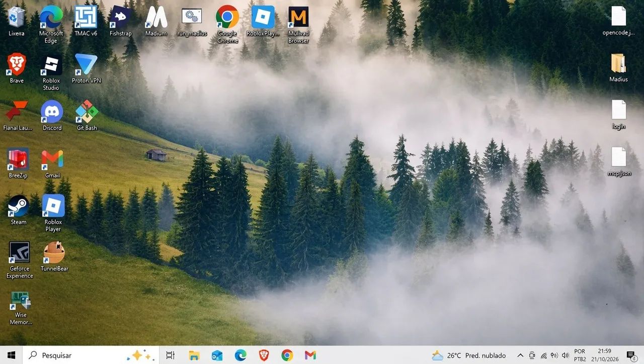Select the opencode.json file on desktop
This screenshot has height=364, width=644.
tap(618, 21)
